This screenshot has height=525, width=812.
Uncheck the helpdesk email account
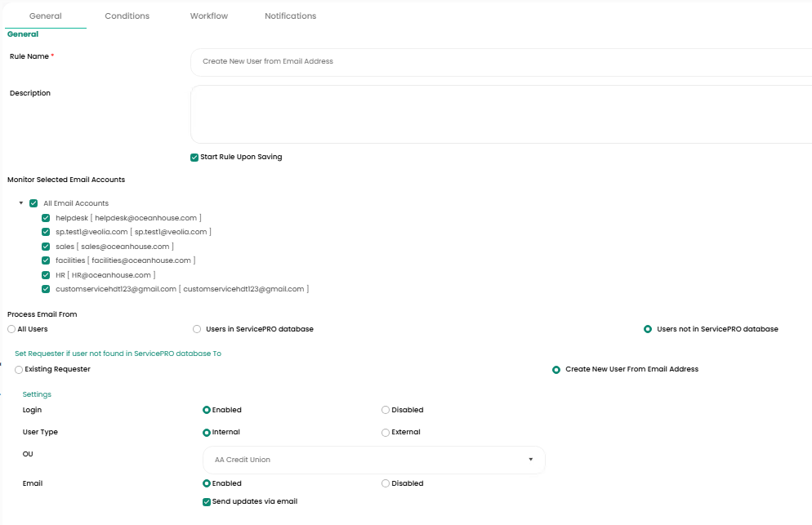click(x=46, y=218)
